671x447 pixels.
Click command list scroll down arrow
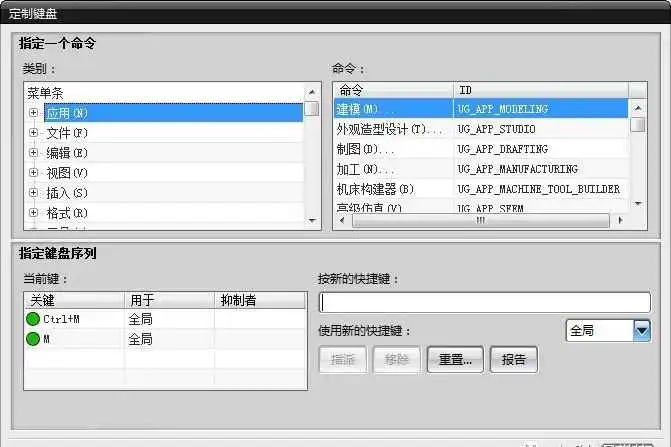pos(638,204)
